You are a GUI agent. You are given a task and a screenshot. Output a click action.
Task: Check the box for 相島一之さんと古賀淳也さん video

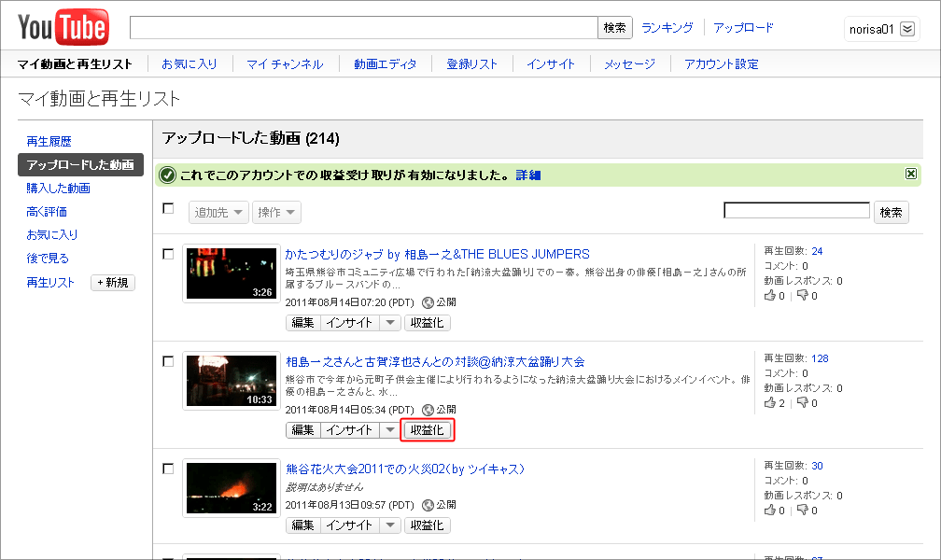pos(169,361)
